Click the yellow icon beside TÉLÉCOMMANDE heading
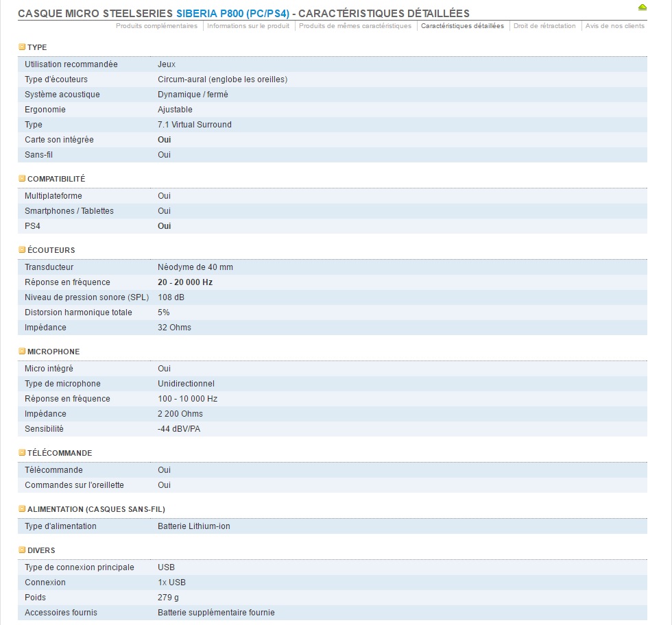 [x=22, y=453]
